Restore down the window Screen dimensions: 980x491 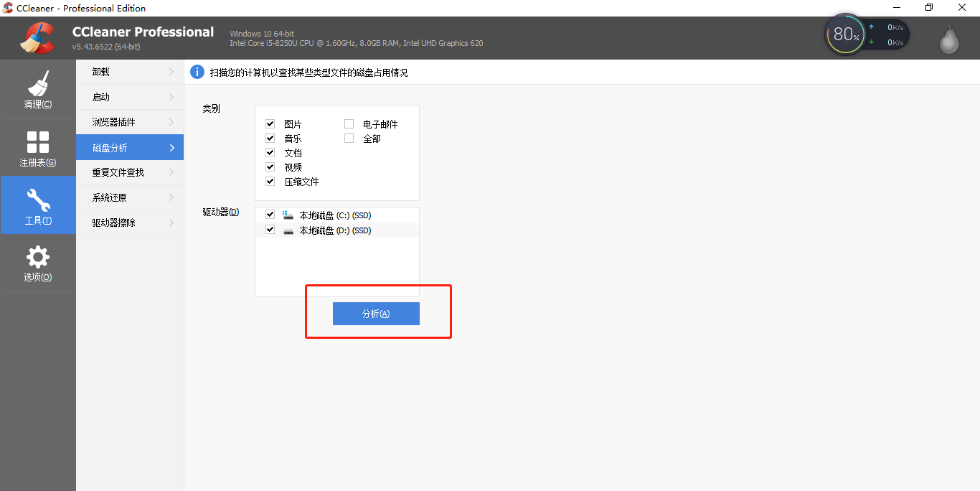929,8
